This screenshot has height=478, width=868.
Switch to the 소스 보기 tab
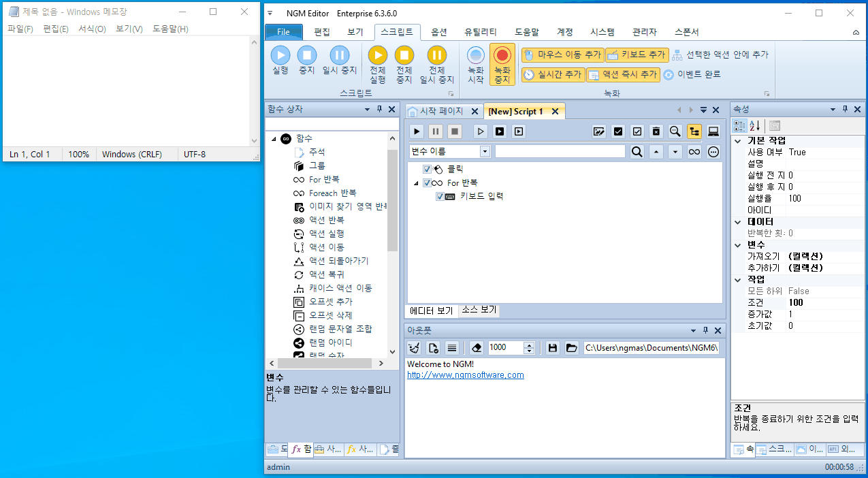(x=479, y=310)
